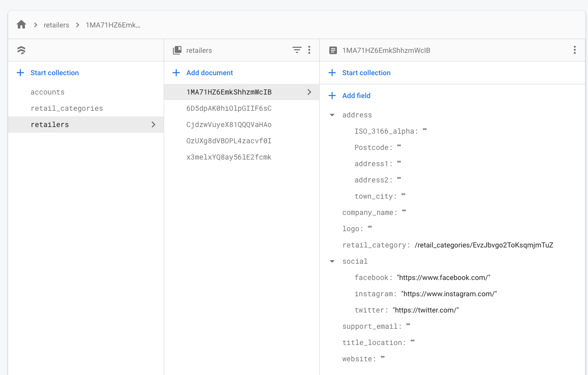
Task: Click the retail_category reference value
Action: 483,245
